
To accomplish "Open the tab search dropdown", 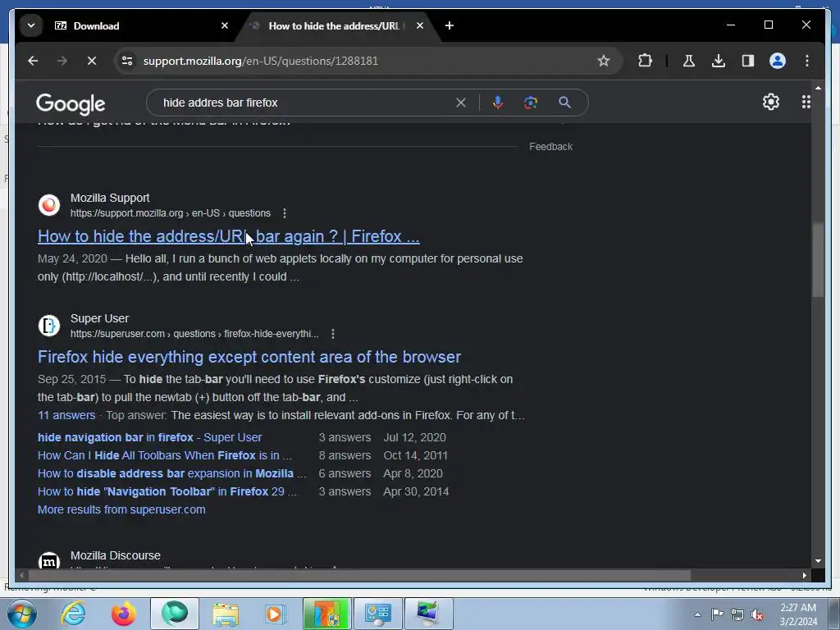I will [31, 25].
